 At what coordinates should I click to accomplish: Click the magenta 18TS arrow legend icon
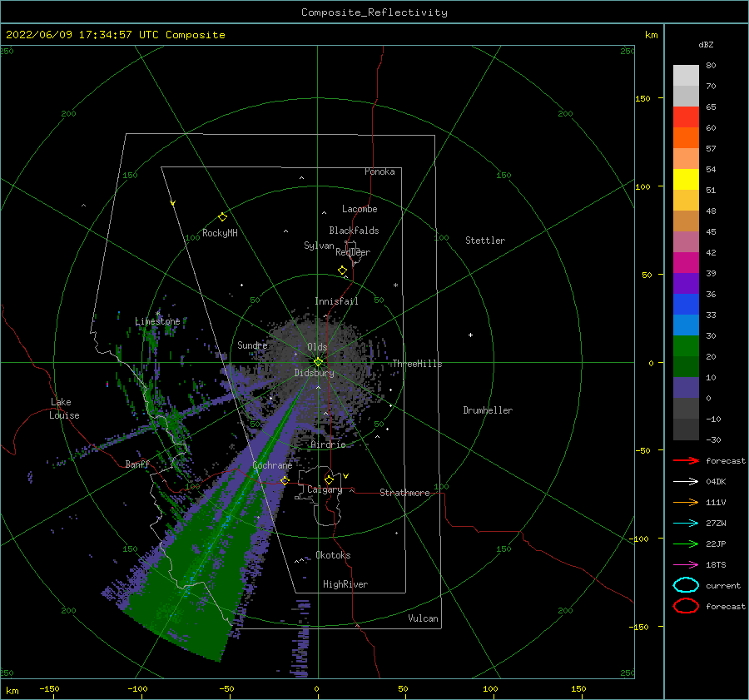click(686, 565)
